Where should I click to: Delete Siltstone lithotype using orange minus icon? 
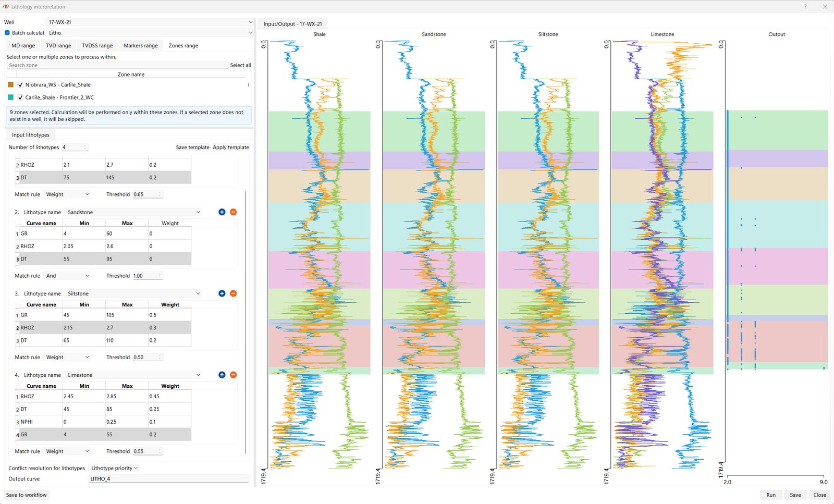point(233,293)
